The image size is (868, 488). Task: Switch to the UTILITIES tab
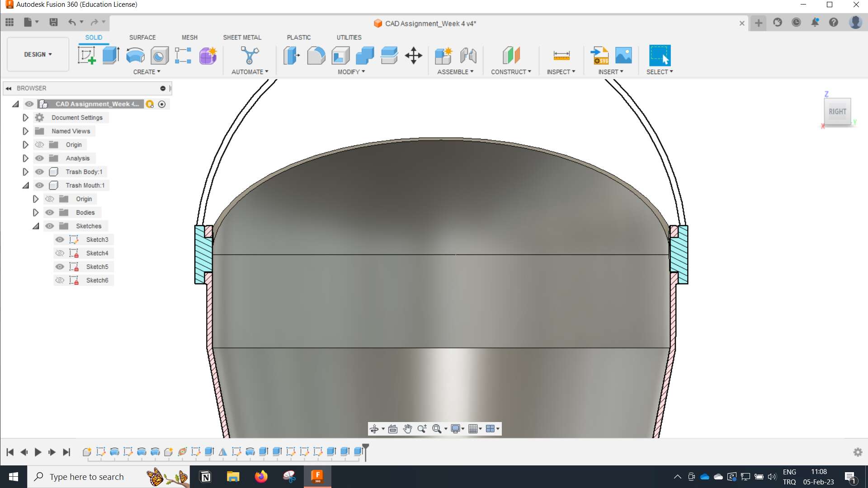coord(349,38)
